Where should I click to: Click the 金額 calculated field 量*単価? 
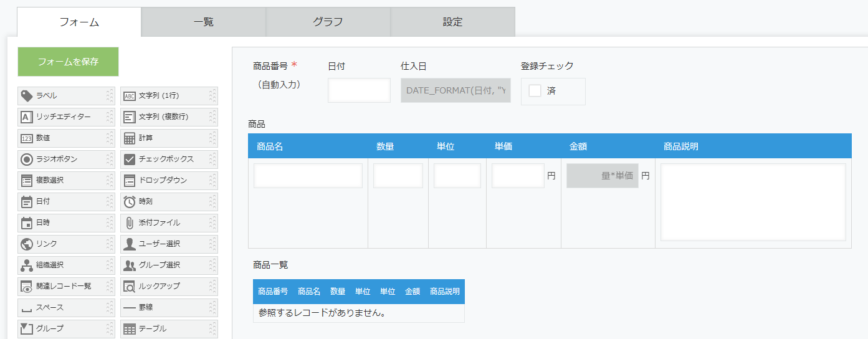pyautogui.click(x=603, y=176)
